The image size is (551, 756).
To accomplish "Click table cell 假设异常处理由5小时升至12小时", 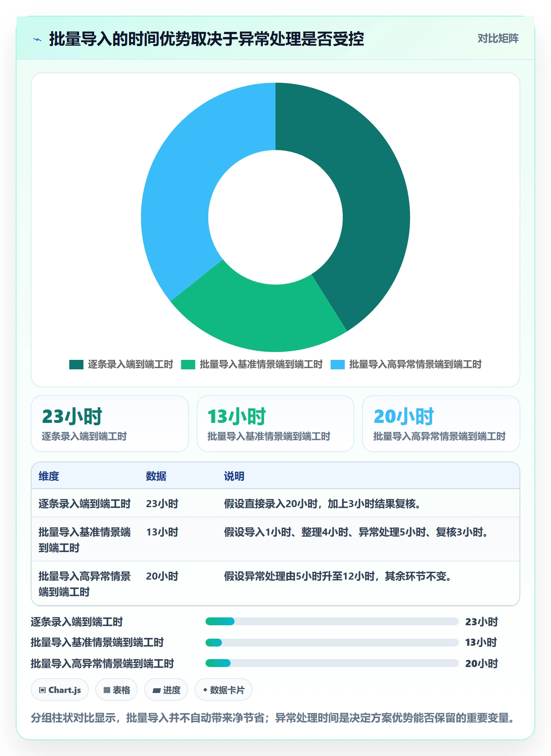I will click(x=338, y=576).
